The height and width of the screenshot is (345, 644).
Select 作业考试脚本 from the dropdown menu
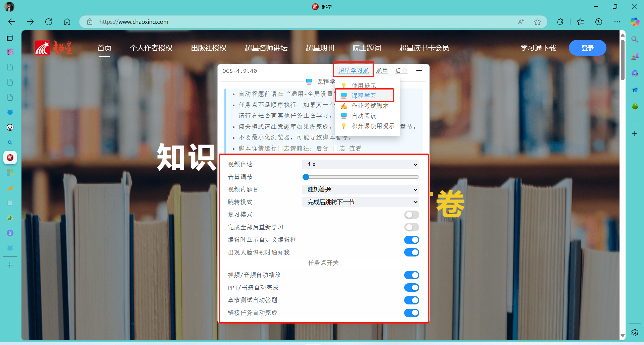367,106
